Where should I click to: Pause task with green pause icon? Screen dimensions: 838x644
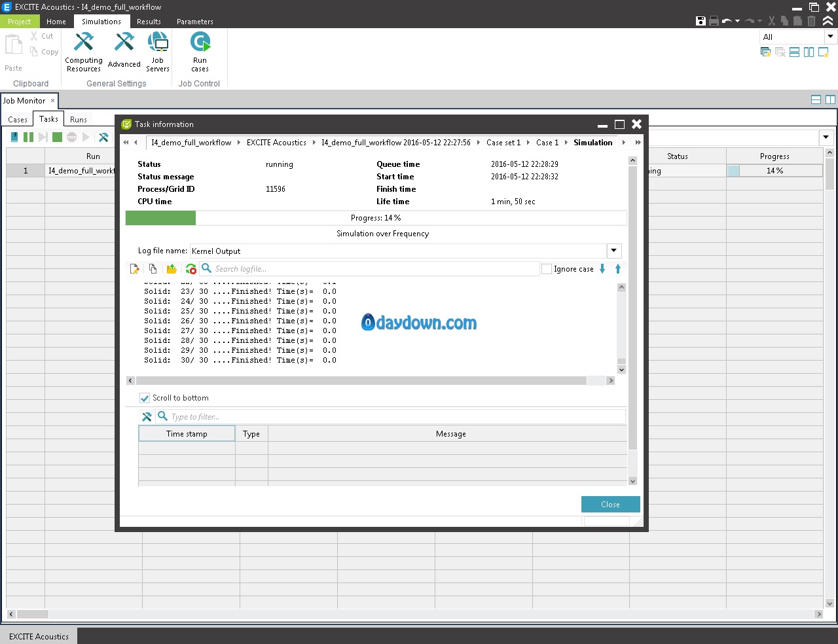(28, 137)
